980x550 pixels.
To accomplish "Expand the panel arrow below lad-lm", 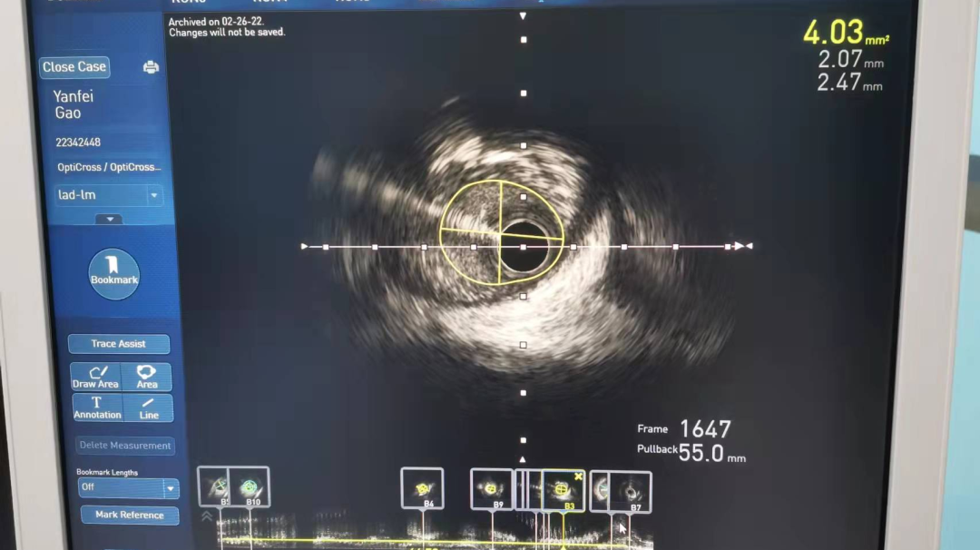I will click(110, 219).
